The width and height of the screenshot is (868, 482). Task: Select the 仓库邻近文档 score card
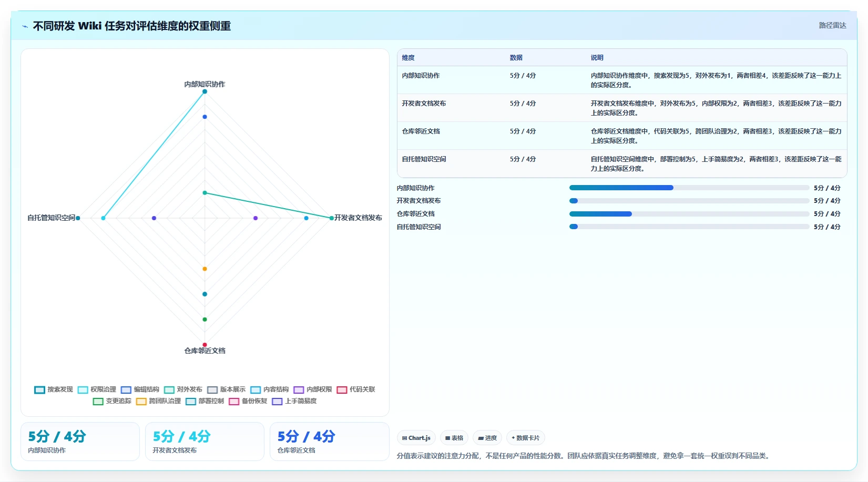click(x=329, y=442)
